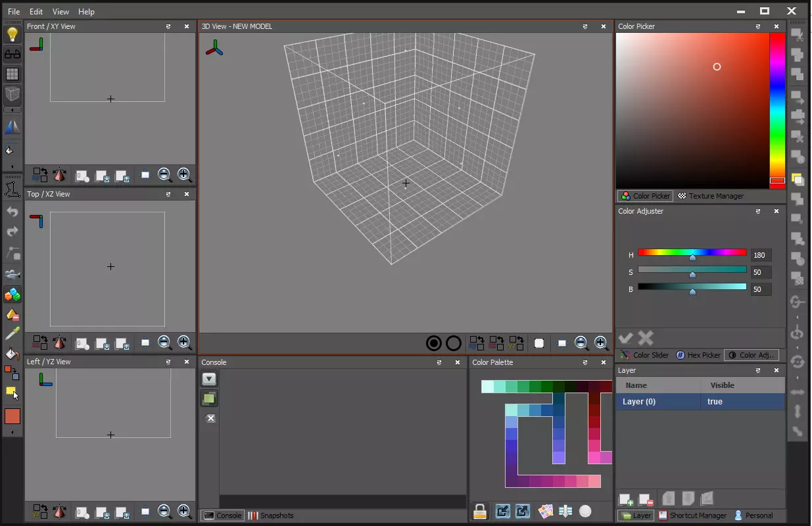Select the filled circle mode in 3D View

point(433,343)
